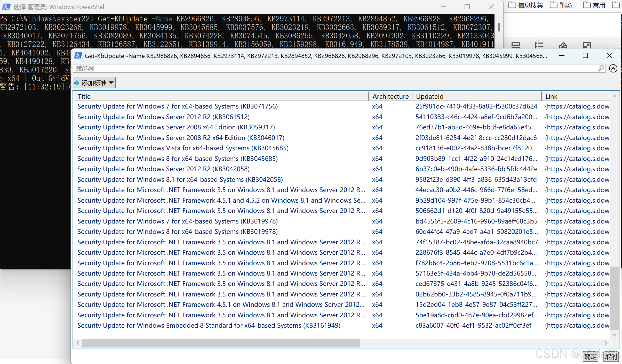Click the grid's vertical scrollbar down arrow
622x364 pixels.
point(615,334)
